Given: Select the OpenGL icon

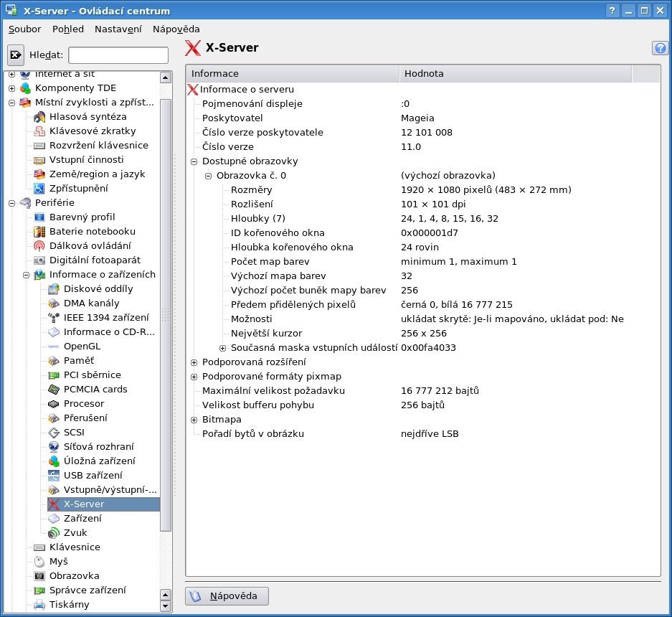Looking at the screenshot, I should point(54,347).
